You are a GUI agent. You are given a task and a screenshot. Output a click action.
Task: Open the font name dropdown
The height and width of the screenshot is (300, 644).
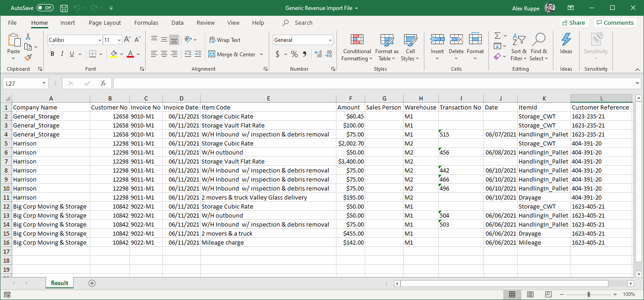pyautogui.click(x=100, y=40)
